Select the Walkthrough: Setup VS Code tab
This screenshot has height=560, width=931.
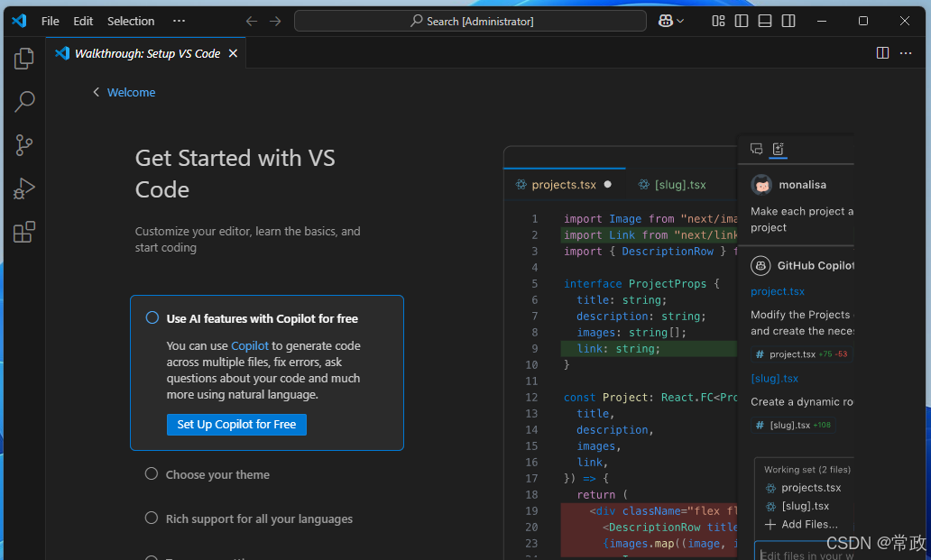tap(147, 53)
